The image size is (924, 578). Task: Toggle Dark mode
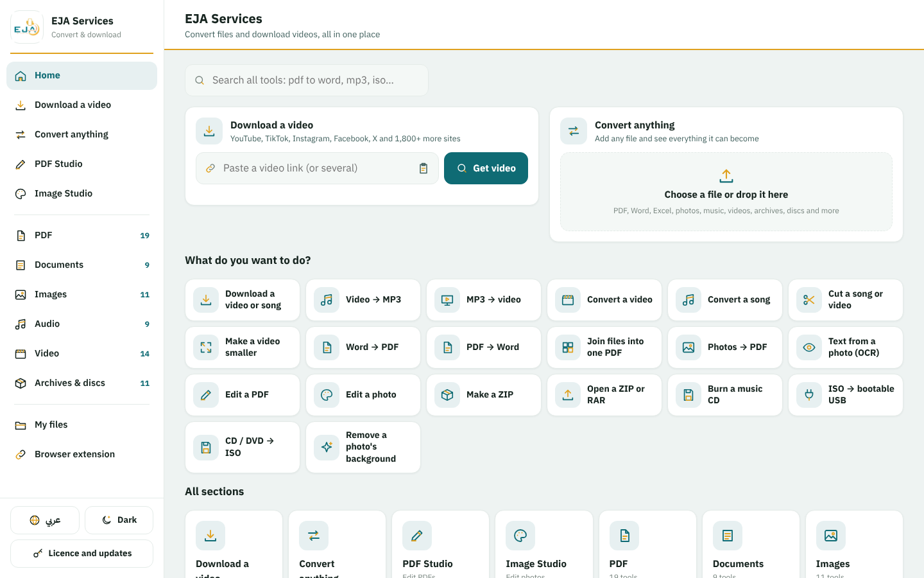119,520
